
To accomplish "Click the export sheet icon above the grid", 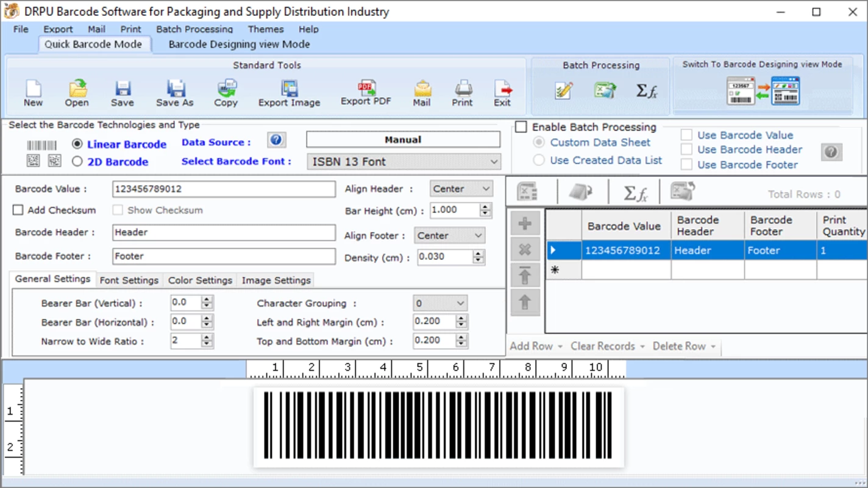I will [683, 192].
